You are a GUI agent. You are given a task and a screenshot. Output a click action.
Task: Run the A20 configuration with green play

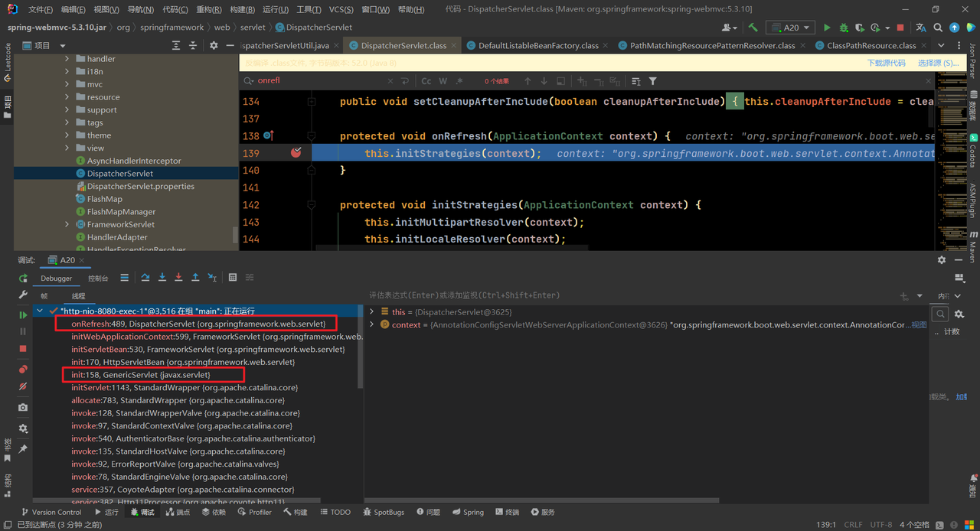(827, 28)
